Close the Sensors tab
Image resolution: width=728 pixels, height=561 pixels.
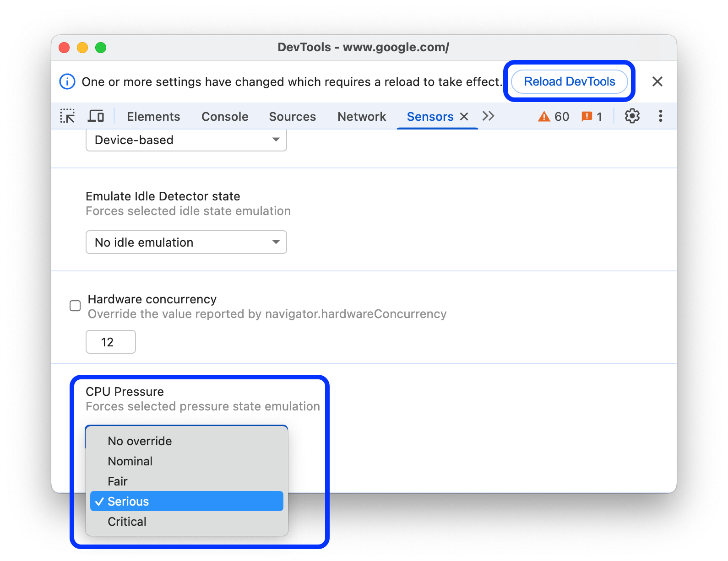pos(464,117)
